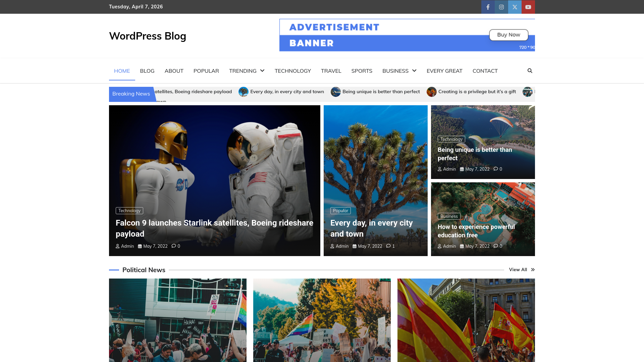Open the Contact menu item
Screen dimensions: 644x362
click(485, 71)
